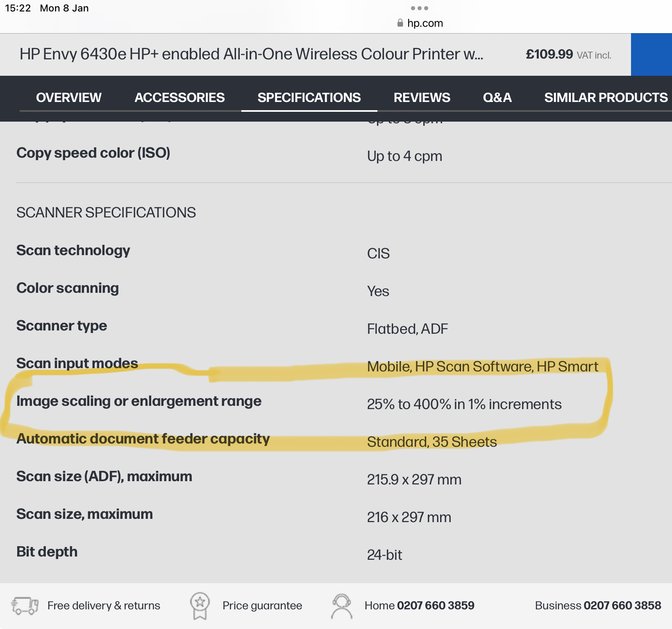
Task: Click the hp.com address bar
Action: click(424, 23)
